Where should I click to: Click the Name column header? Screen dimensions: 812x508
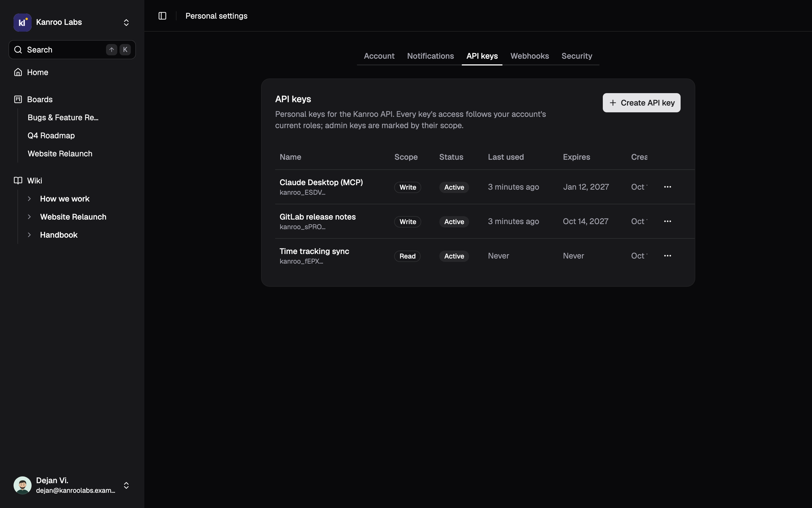coord(290,157)
